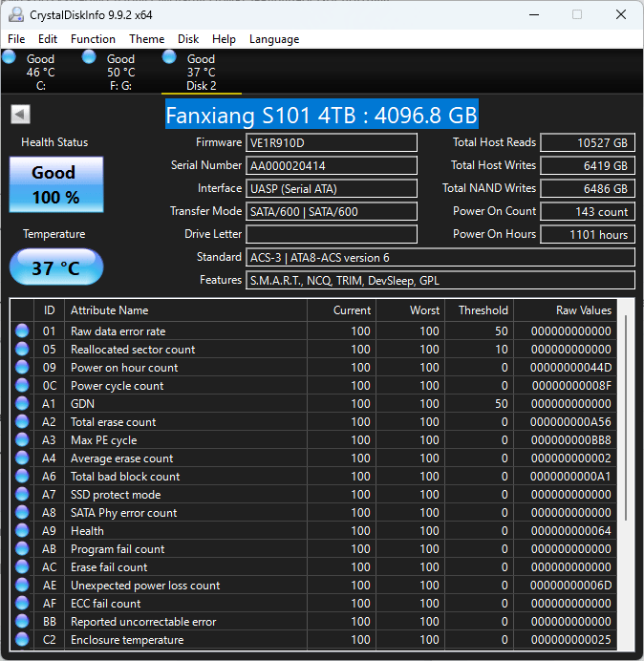This screenshot has height=661, width=644.
Task: Click status orb for Raw data error rate
Action: pyautogui.click(x=22, y=330)
